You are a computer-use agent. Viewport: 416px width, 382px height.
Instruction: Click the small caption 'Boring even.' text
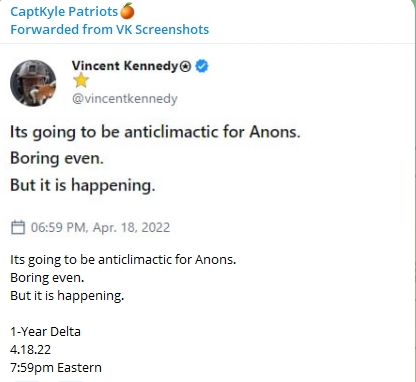point(47,277)
